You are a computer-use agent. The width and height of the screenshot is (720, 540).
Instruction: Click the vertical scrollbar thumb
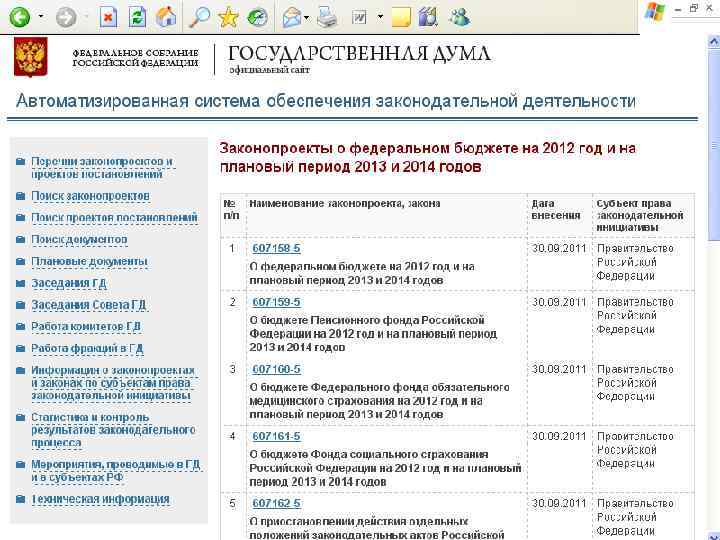coord(714,144)
